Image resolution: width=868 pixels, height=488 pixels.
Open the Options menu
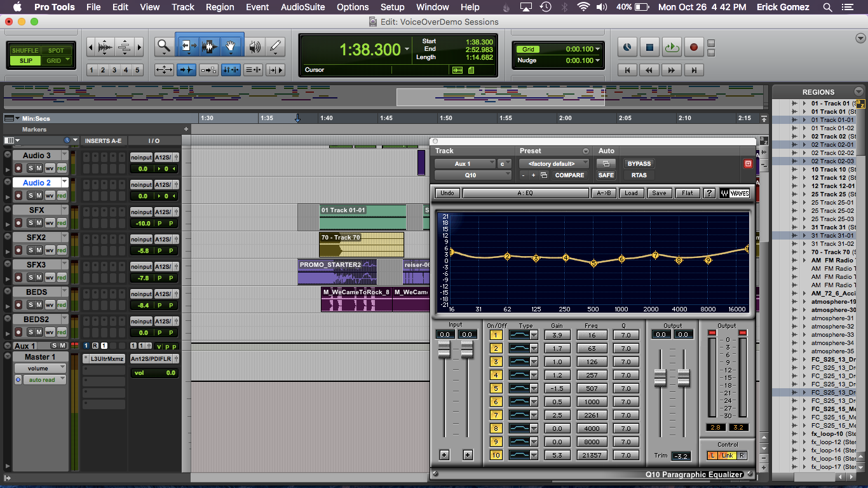click(353, 7)
